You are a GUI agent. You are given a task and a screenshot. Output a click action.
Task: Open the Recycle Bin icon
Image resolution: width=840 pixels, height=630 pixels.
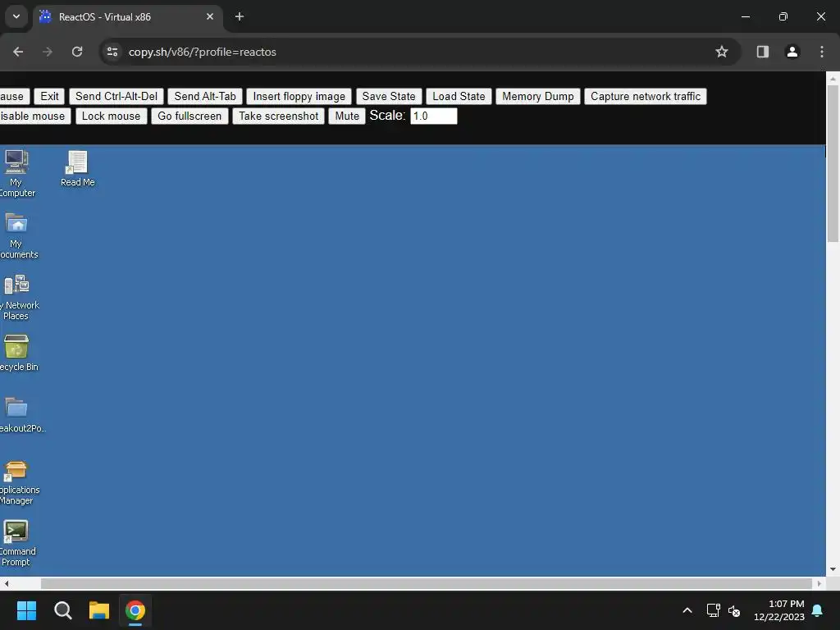coord(16,353)
